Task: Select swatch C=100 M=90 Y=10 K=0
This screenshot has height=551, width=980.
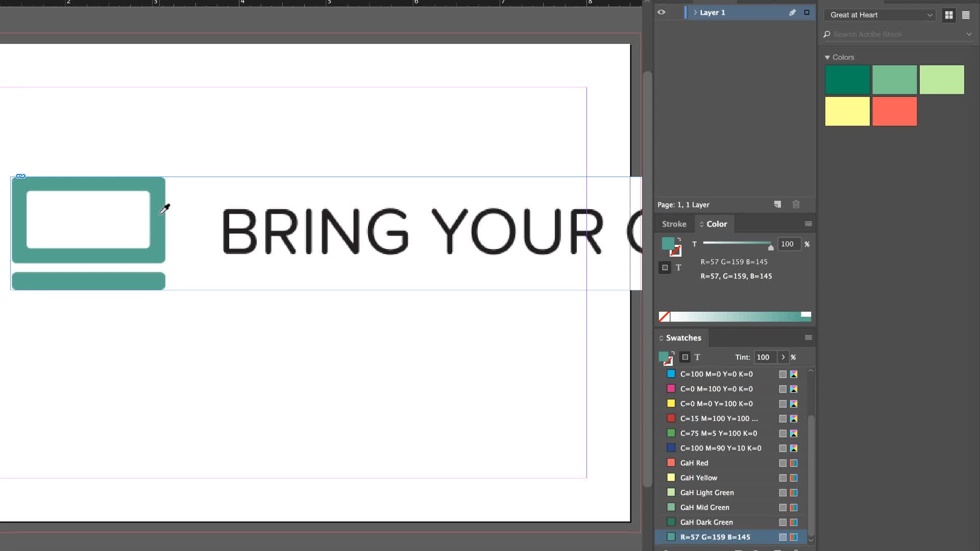Action: point(731,448)
